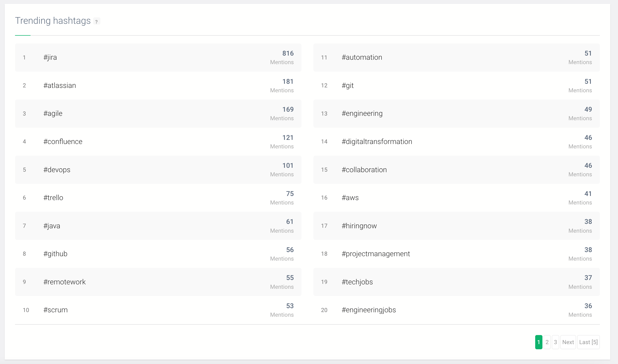Screen dimensions: 618x364
Task: Open the #trello hashtag
Action: pos(53,198)
